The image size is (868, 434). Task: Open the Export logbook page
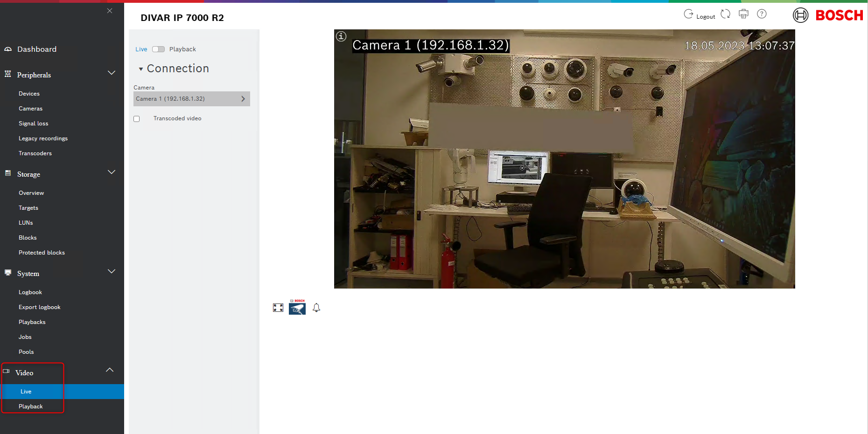40,307
